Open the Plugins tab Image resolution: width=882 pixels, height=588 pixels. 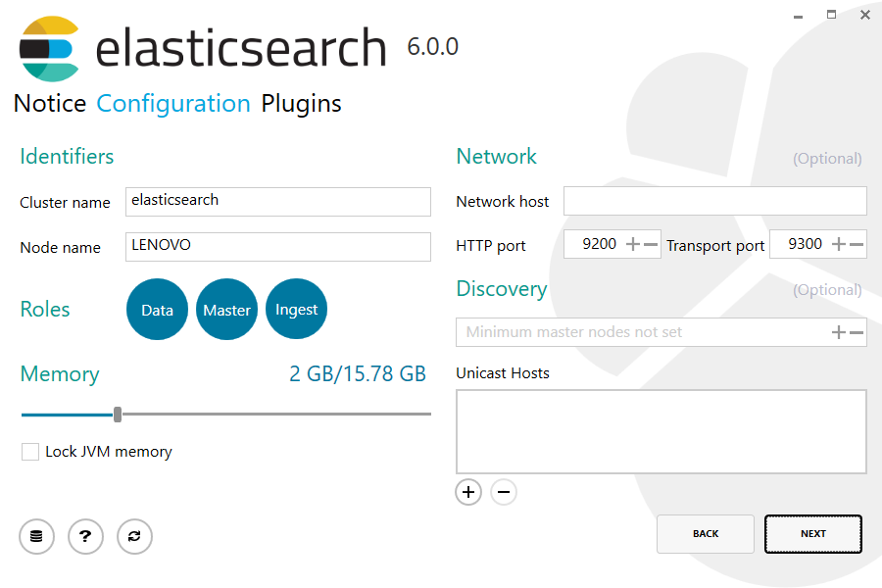tap(301, 104)
